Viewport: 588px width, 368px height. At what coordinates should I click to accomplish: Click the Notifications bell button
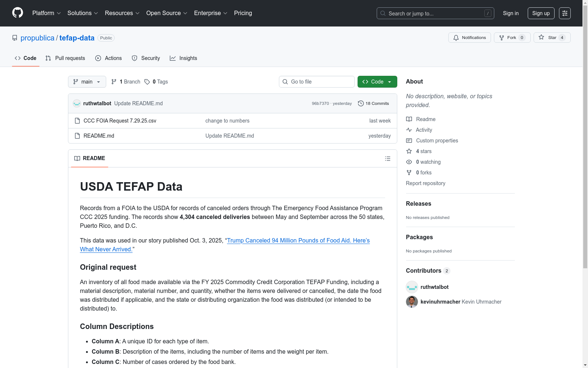(470, 38)
